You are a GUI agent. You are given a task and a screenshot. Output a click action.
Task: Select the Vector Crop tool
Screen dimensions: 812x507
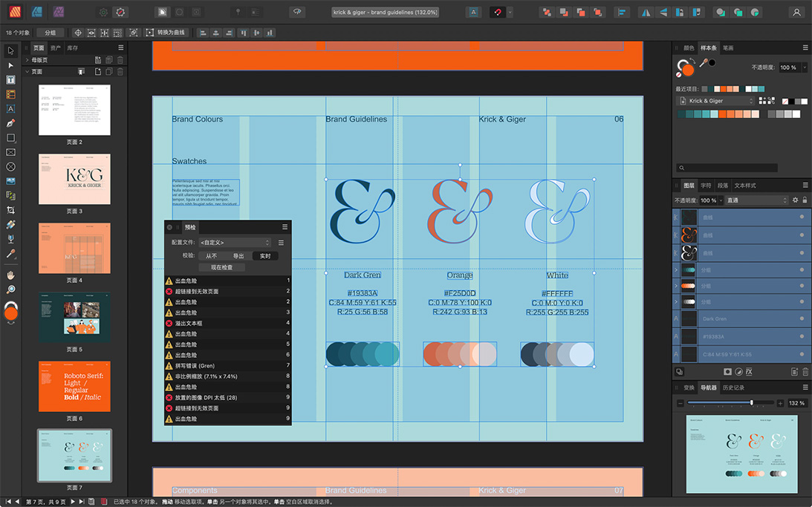[x=10, y=210]
